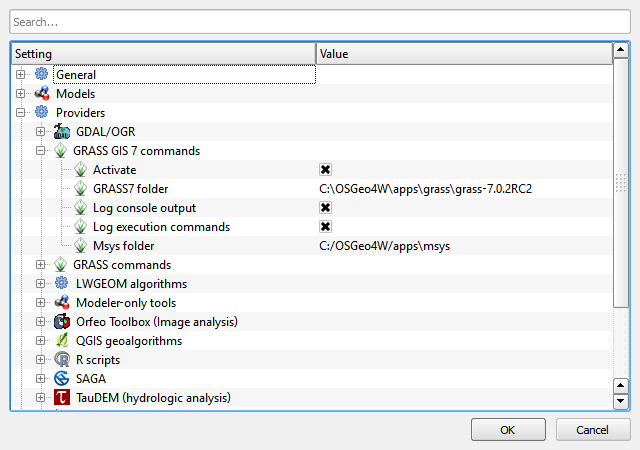Click the QGIS geoalgorithms icon
640x450 pixels.
click(x=62, y=341)
